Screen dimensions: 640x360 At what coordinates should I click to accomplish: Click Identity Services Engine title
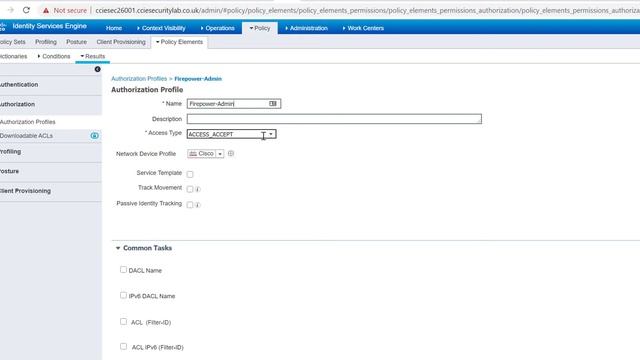click(49, 26)
